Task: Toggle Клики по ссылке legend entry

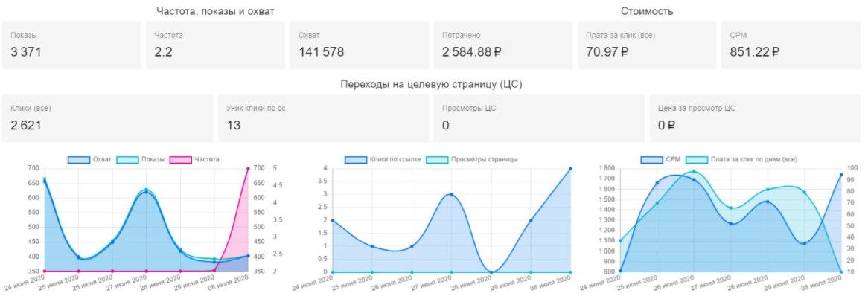Action: [x=383, y=159]
